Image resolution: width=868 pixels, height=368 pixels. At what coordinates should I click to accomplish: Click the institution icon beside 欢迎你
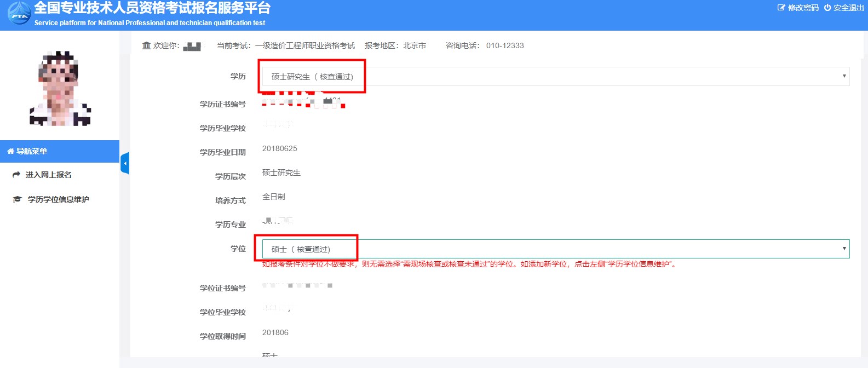click(146, 45)
